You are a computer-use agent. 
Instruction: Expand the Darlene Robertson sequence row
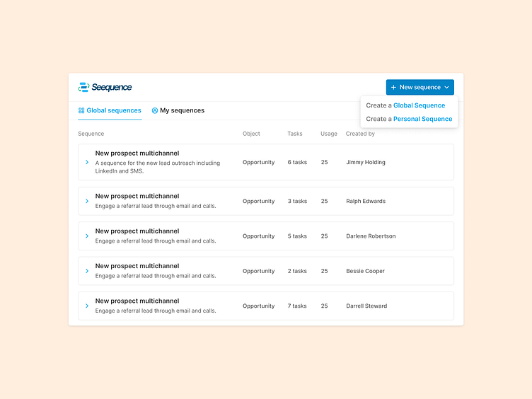(87, 236)
